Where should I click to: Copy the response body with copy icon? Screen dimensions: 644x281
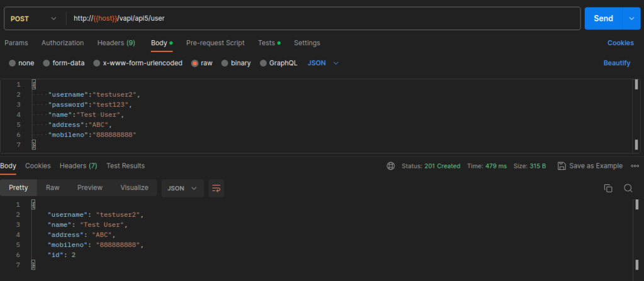point(608,188)
